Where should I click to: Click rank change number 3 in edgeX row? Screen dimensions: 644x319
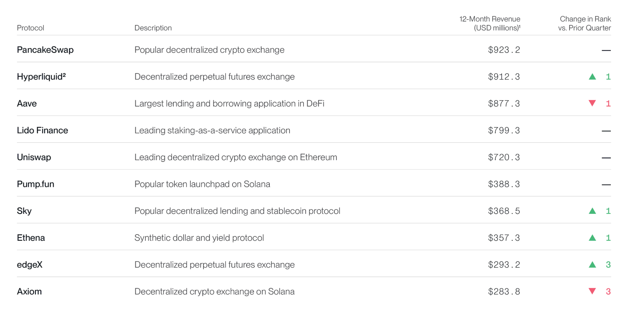pyautogui.click(x=608, y=265)
